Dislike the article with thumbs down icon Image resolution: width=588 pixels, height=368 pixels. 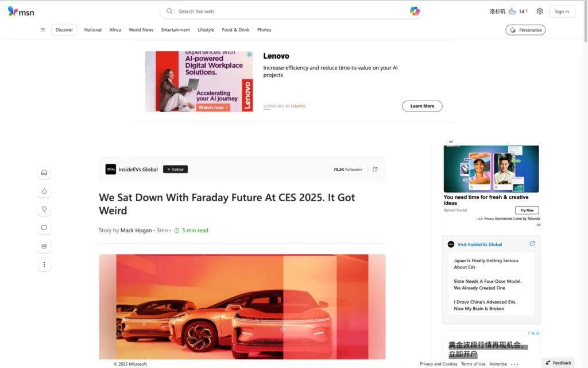(44, 209)
